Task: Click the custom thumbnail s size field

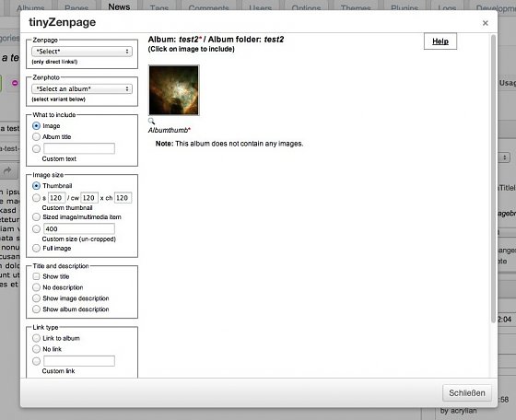Action: tap(56, 198)
